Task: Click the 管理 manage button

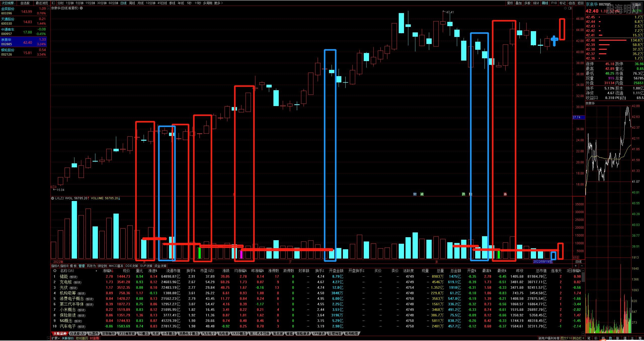Action: [82, 266]
